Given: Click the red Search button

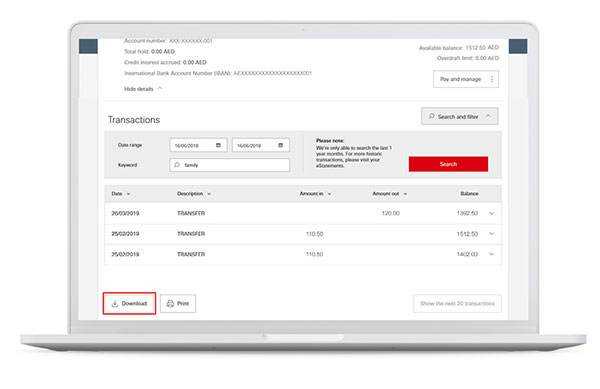Looking at the screenshot, I should pyautogui.click(x=448, y=164).
